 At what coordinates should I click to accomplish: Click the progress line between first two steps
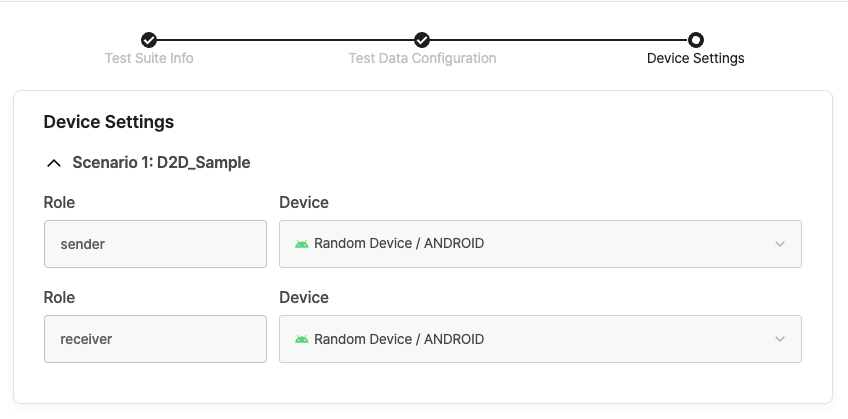tap(285, 40)
